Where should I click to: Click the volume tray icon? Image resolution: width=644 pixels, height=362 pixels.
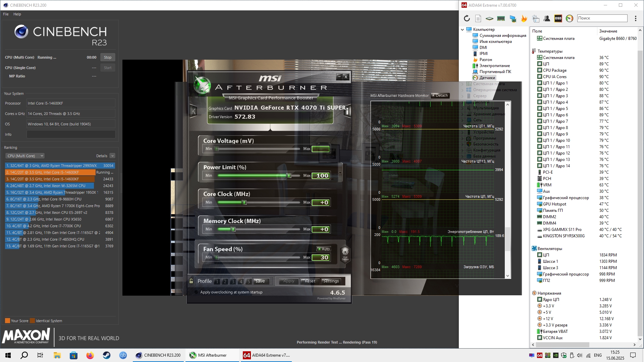[x=580, y=355]
